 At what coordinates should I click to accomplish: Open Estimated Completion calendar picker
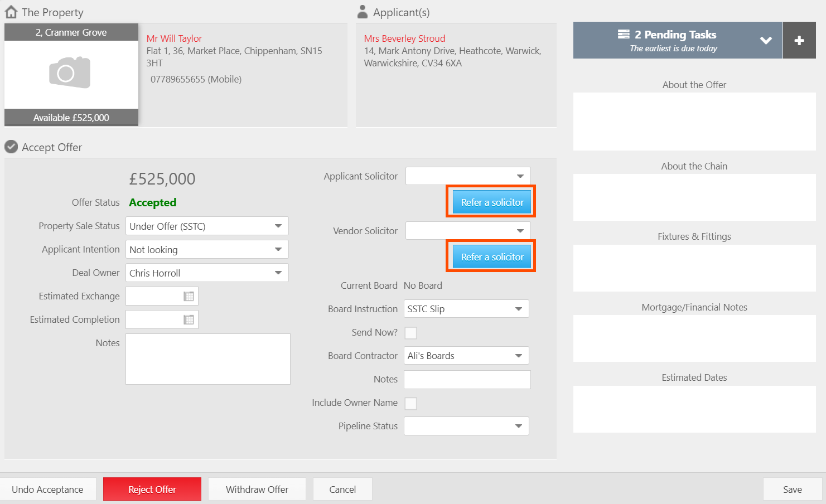pos(189,319)
